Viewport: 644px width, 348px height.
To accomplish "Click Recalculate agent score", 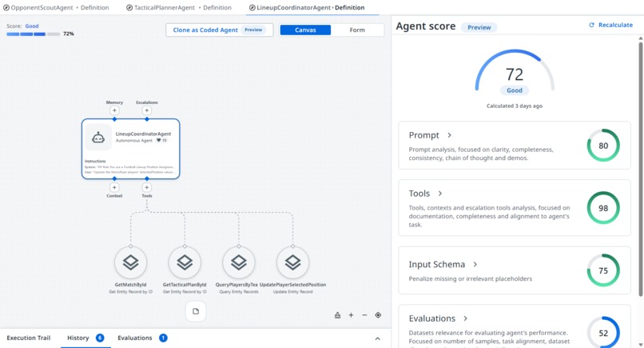I will (610, 25).
